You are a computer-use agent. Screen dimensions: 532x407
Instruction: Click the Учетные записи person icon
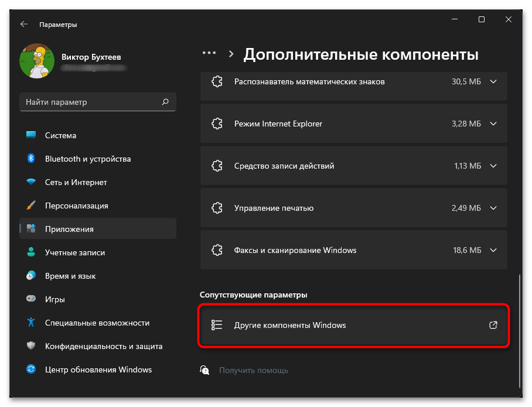31,252
